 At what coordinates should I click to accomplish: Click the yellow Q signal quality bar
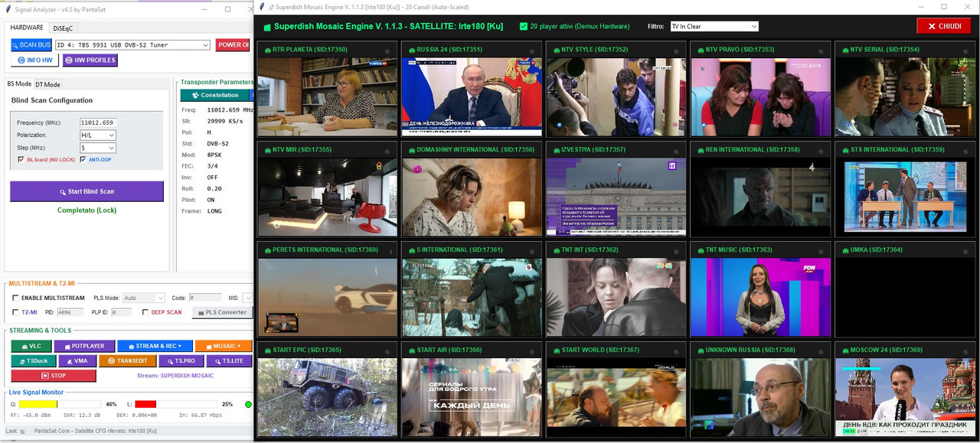tap(38, 404)
